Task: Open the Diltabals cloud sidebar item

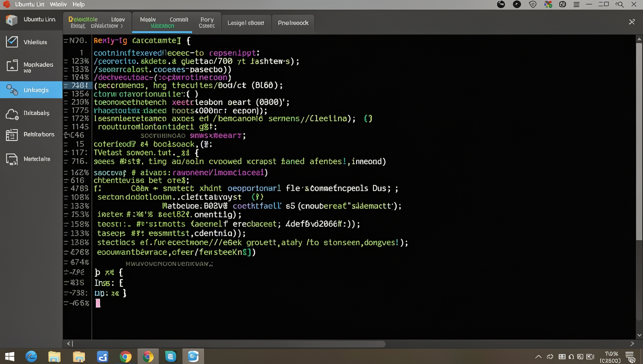Action: [31, 113]
